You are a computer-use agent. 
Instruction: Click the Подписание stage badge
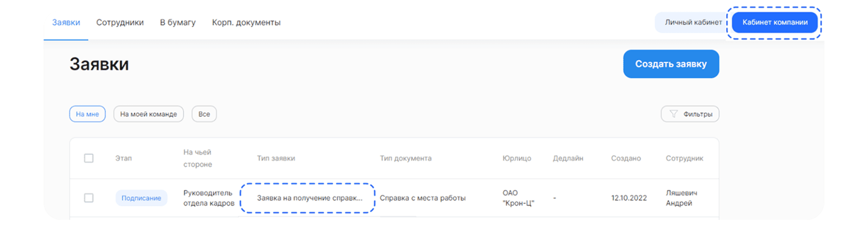[141, 198]
